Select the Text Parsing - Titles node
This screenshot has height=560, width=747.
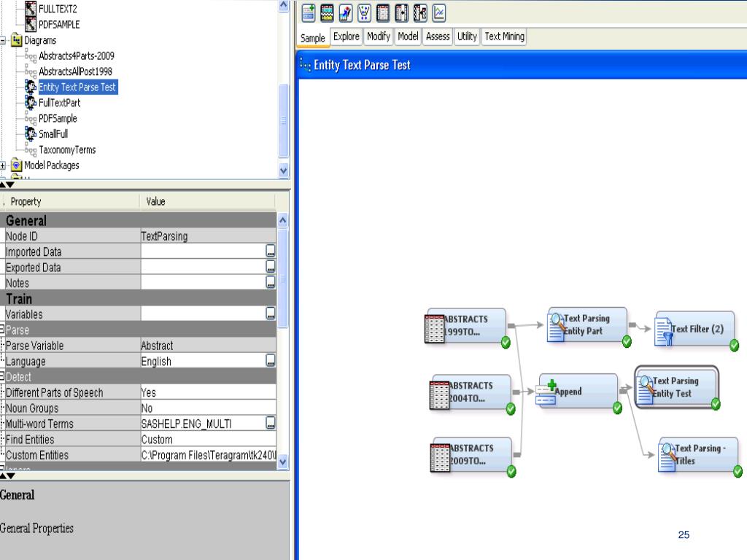pyautogui.click(x=700, y=456)
